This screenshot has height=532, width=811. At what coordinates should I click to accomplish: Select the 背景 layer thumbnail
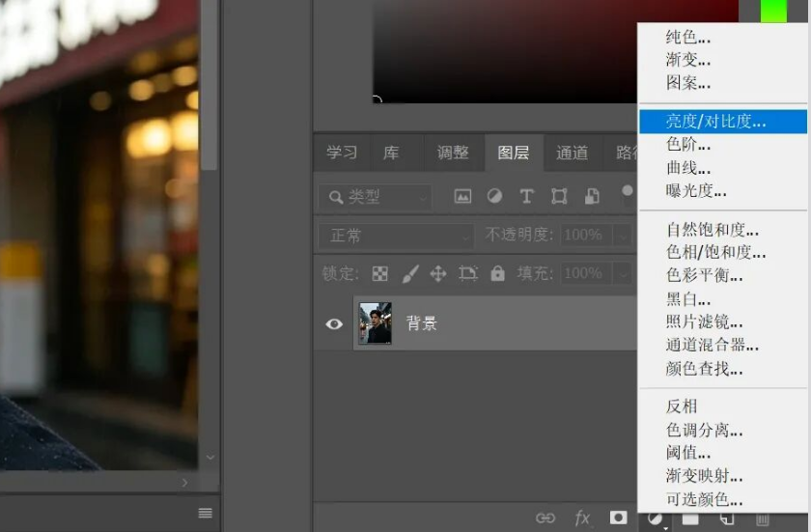(375, 323)
